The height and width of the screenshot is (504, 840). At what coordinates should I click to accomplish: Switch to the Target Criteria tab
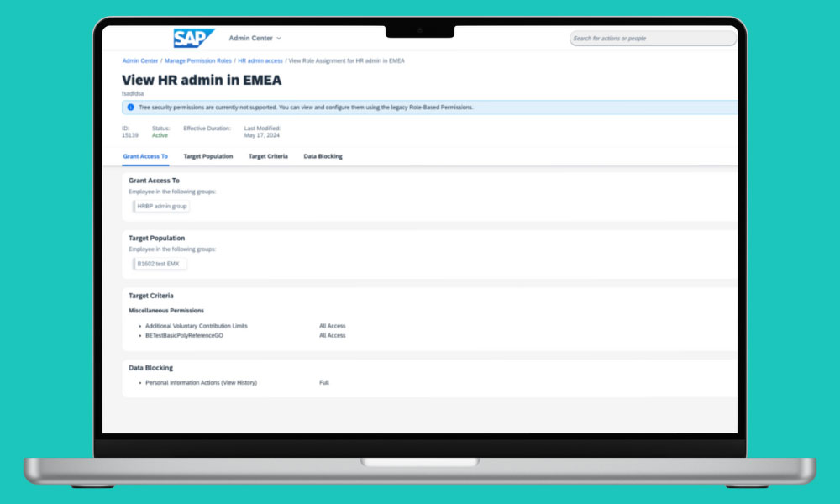[x=268, y=156]
